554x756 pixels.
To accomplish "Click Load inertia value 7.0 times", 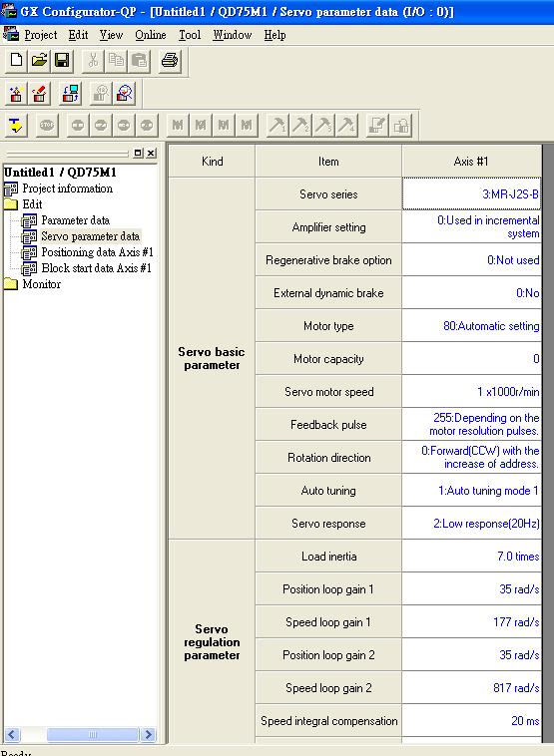I will (x=471, y=556).
